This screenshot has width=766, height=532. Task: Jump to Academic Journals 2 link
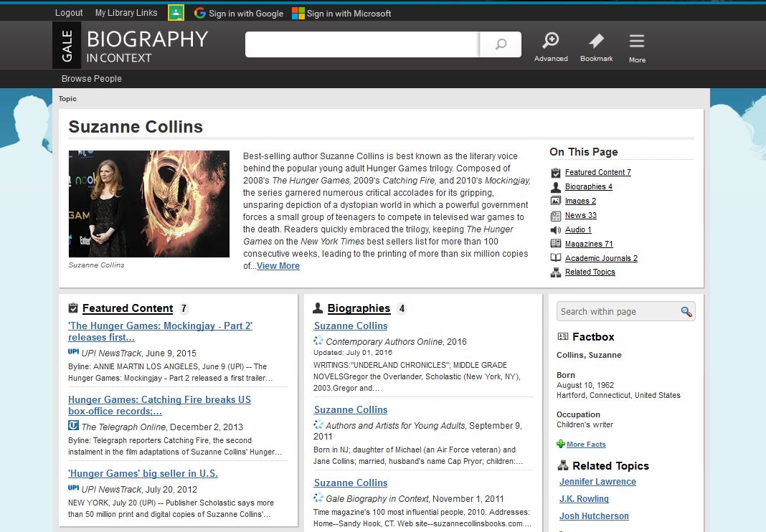(x=601, y=258)
